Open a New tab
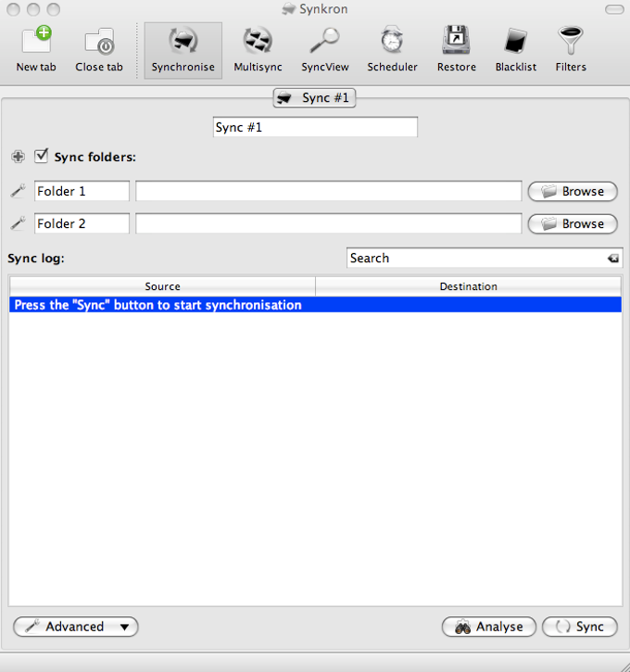Image resolution: width=630 pixels, height=672 pixels. [36, 49]
